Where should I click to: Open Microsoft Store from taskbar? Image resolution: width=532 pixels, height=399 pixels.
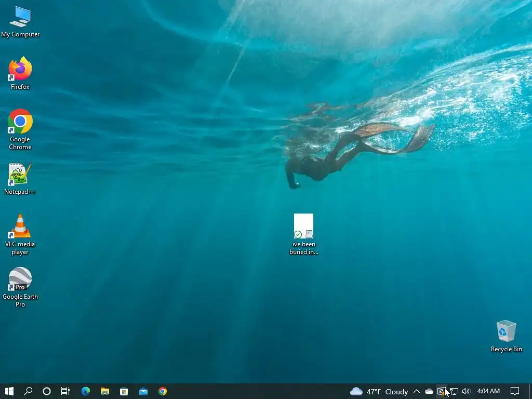pyautogui.click(x=124, y=391)
